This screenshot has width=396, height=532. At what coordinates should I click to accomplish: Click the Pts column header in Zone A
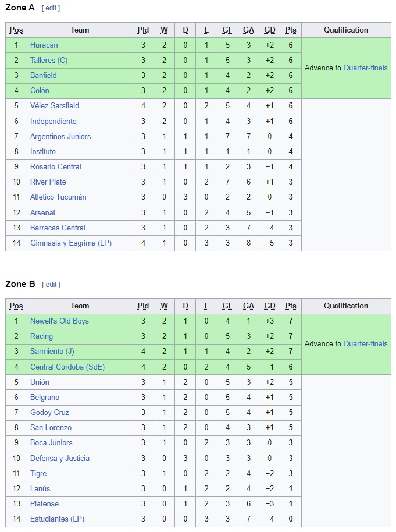click(291, 30)
